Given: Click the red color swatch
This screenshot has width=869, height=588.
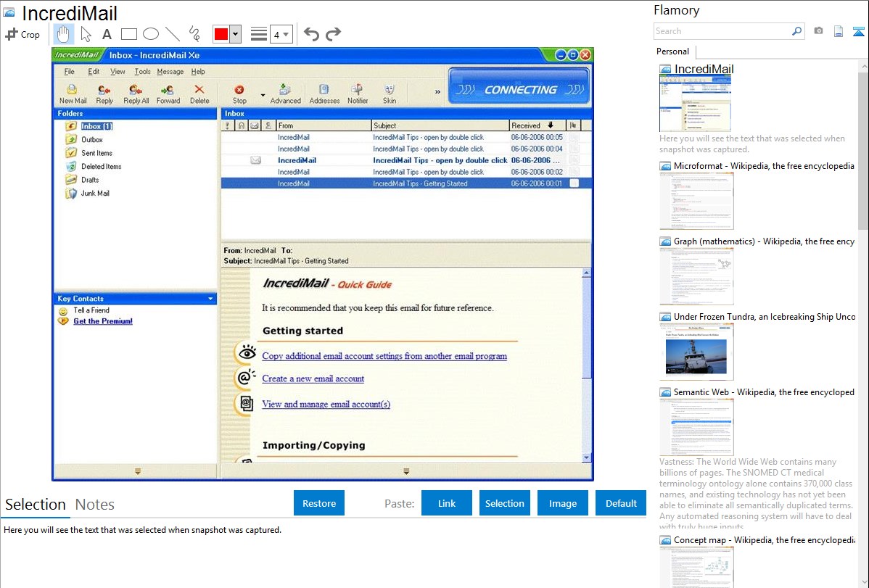Looking at the screenshot, I should click(221, 34).
